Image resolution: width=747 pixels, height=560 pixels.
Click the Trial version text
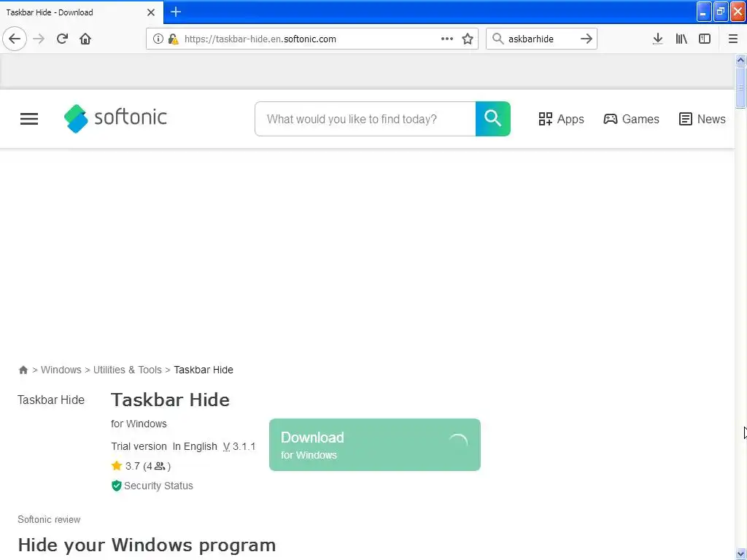[x=139, y=447]
